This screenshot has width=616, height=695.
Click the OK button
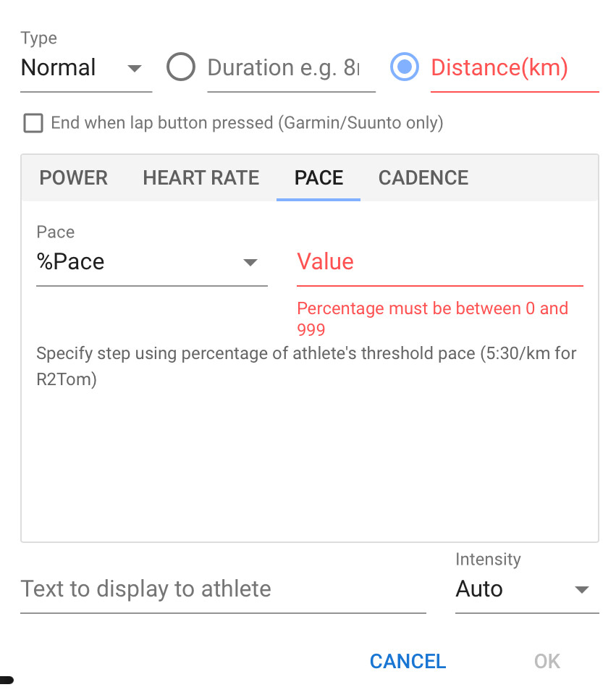tap(547, 661)
